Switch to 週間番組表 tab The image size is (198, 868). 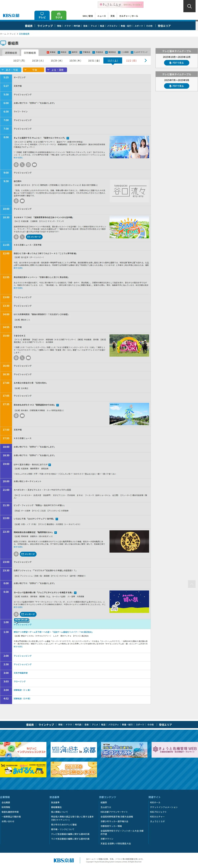[x=11, y=53]
